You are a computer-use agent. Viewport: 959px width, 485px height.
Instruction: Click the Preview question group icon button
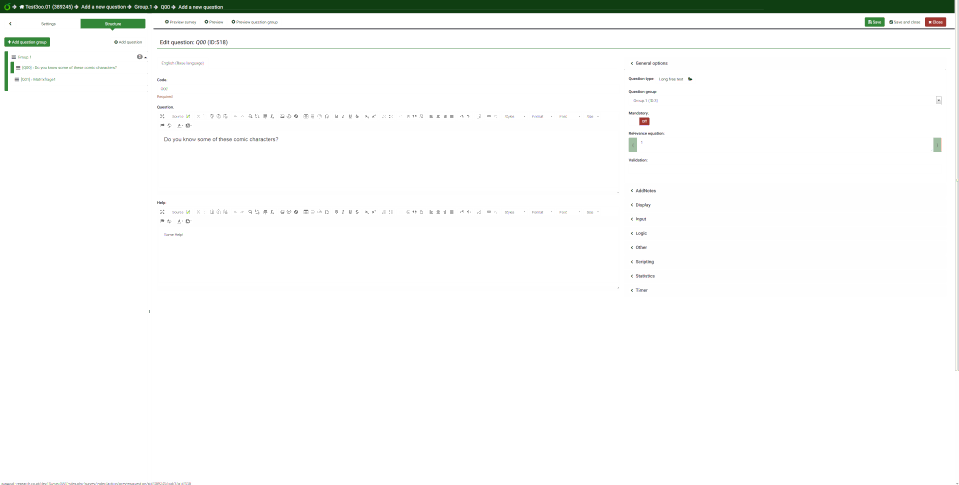253,21
